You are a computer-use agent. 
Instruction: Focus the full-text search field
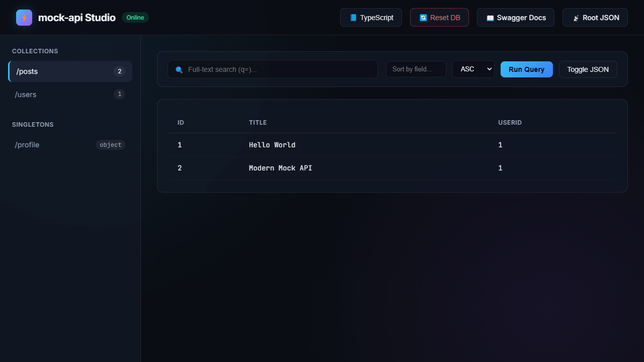pos(273,69)
